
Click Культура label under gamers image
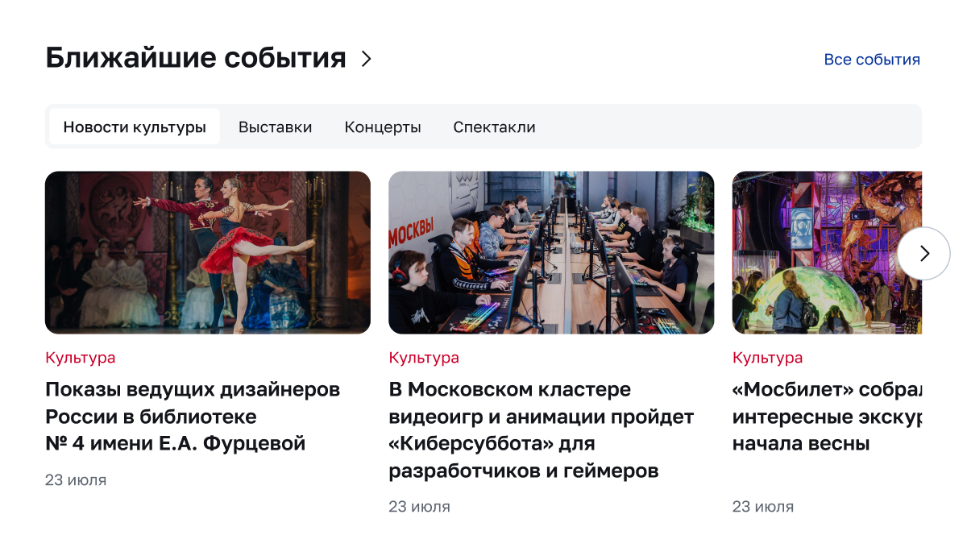click(x=424, y=358)
